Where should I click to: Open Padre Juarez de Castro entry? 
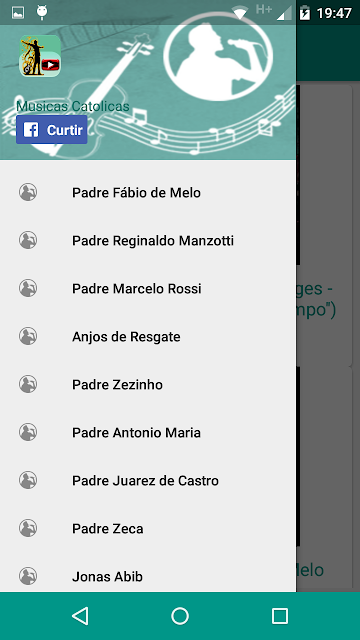tap(148, 480)
